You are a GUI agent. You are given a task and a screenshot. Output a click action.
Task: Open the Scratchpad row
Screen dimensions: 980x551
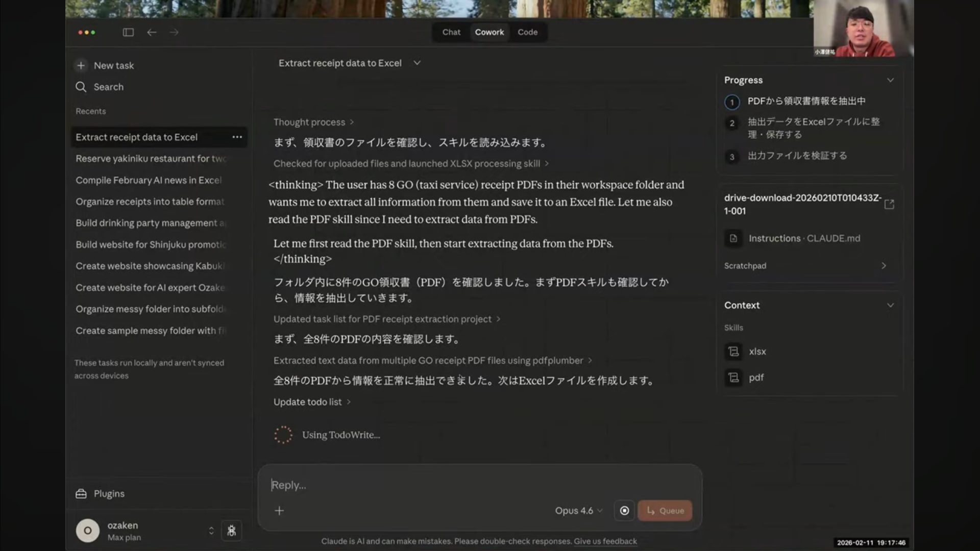(x=805, y=266)
